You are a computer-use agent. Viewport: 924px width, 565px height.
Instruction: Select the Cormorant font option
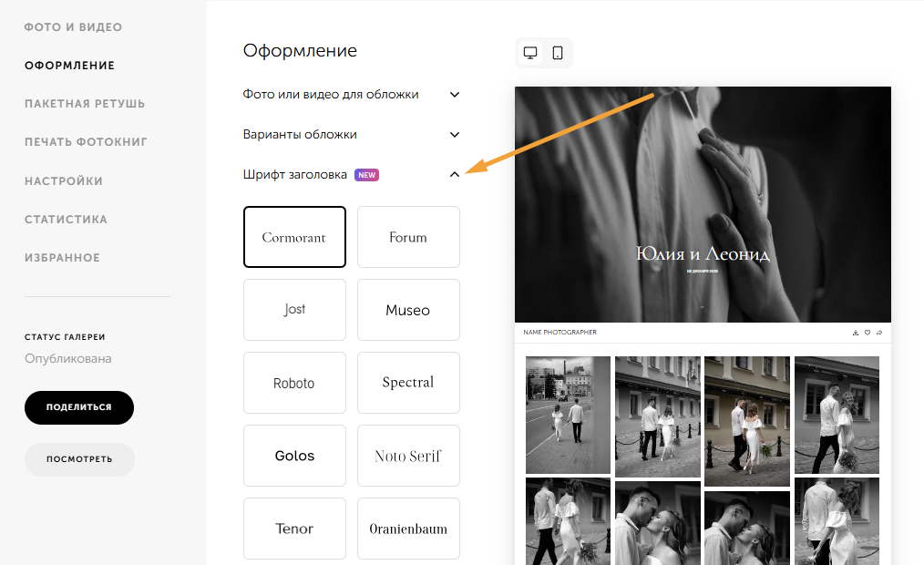tap(294, 237)
